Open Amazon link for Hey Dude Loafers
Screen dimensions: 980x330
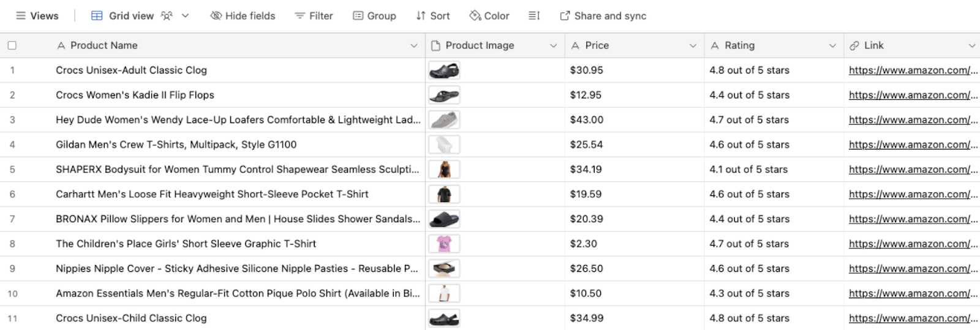click(x=913, y=120)
